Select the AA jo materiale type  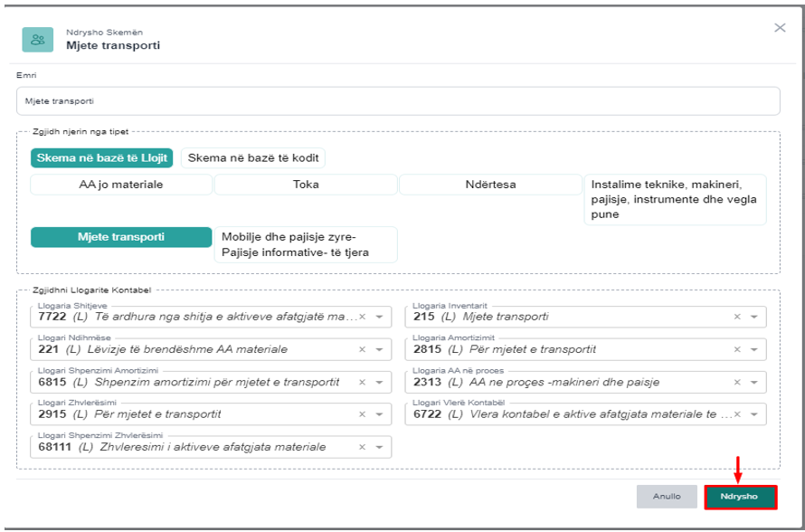point(121,185)
